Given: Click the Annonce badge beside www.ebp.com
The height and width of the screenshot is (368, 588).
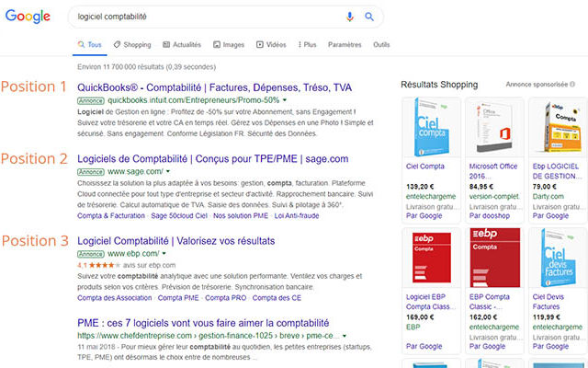Looking at the screenshot, I should (x=91, y=254).
